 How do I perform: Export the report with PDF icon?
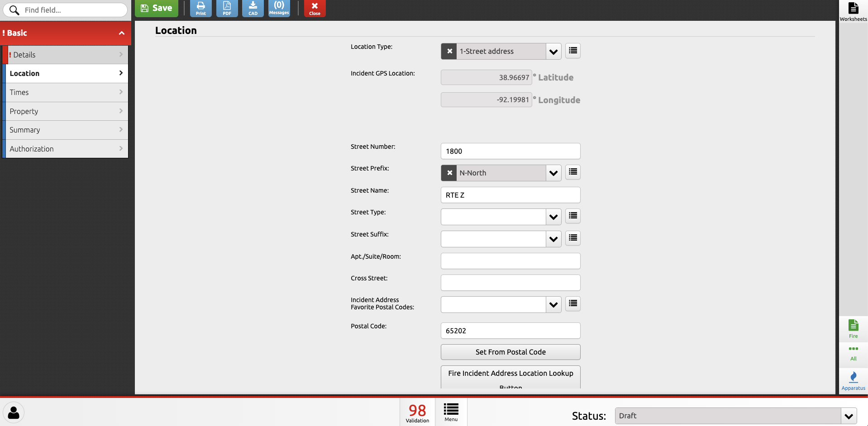click(x=227, y=8)
